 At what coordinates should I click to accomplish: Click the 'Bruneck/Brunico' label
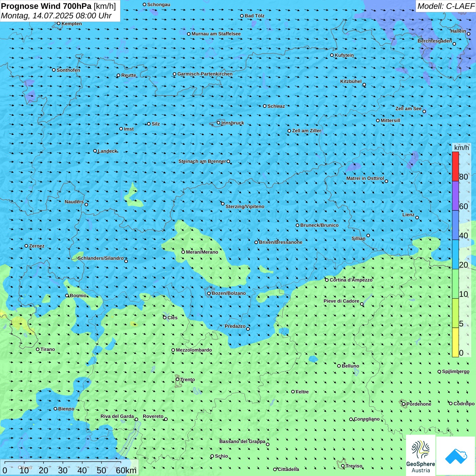[x=319, y=225]
